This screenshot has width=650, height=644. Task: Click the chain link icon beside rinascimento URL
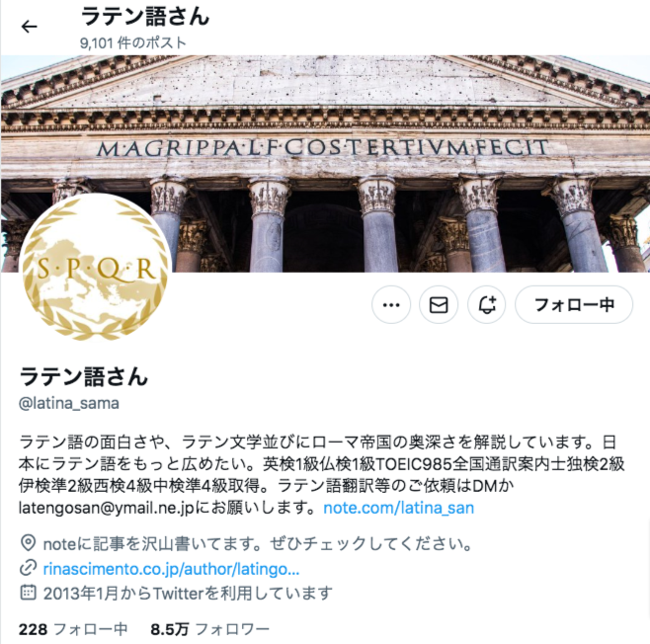[x=28, y=569]
